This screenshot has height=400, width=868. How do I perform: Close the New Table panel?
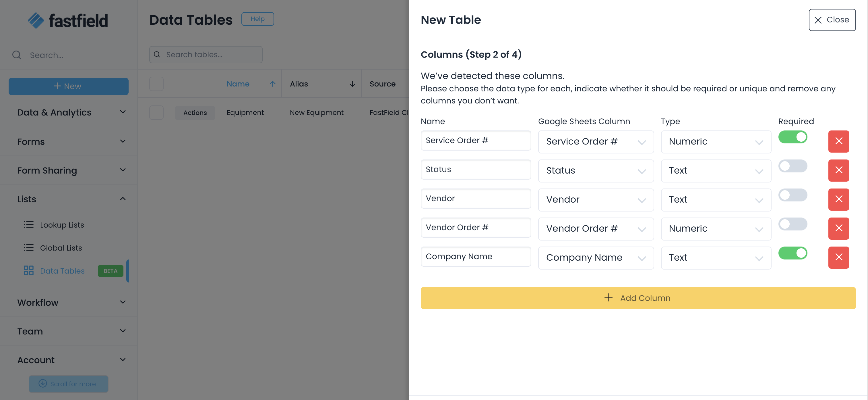pyautogui.click(x=832, y=20)
